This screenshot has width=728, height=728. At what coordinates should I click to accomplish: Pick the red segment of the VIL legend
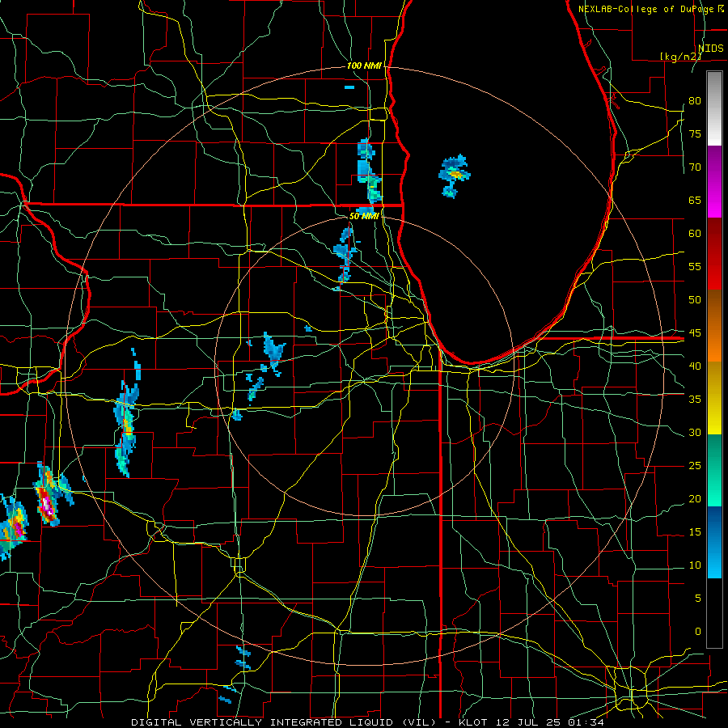click(x=714, y=254)
